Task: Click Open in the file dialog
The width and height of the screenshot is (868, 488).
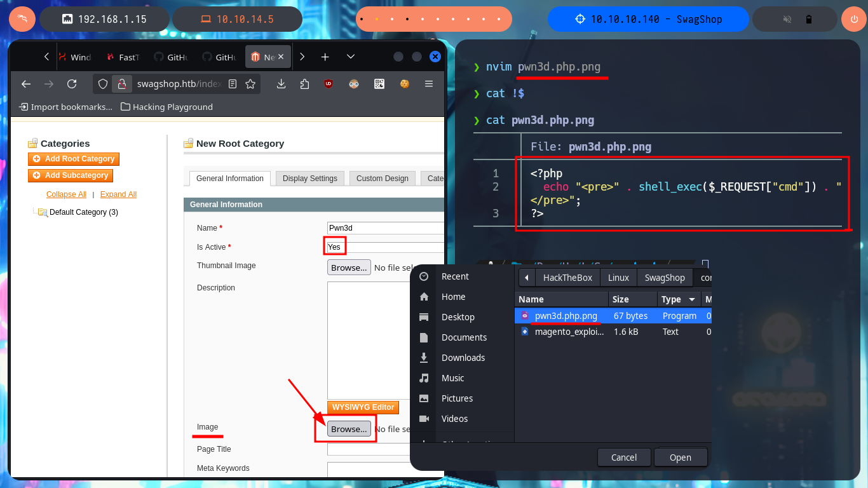Action: [x=680, y=457]
